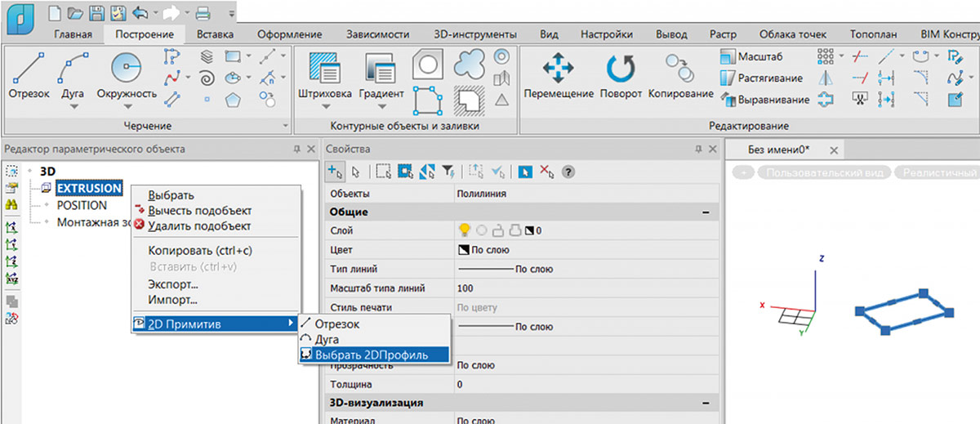Activate the Поворот rotate tool
The image size is (980, 424).
(621, 77)
